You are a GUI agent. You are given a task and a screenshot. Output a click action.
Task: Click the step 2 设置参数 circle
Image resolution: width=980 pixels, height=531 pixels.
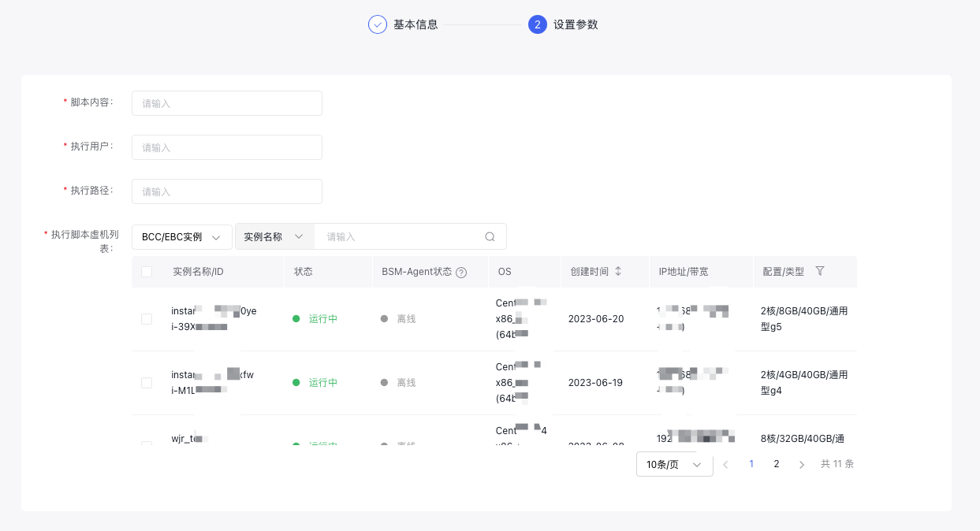click(x=538, y=24)
